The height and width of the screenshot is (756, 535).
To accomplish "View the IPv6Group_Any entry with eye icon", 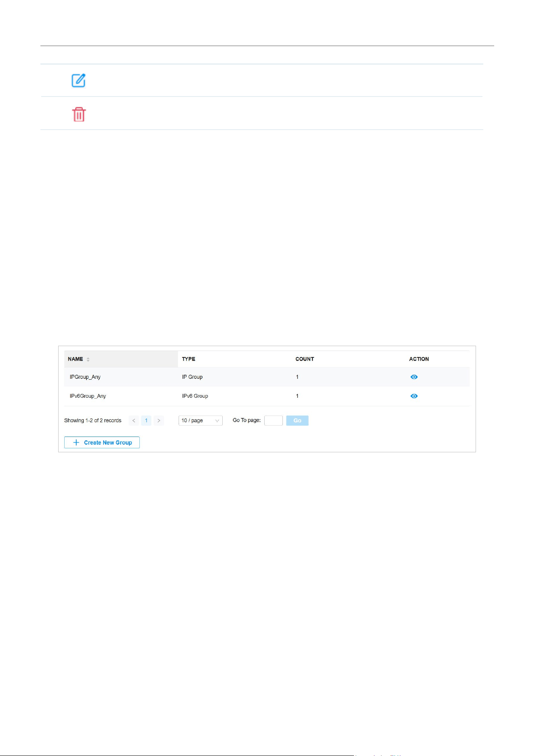I will [414, 396].
